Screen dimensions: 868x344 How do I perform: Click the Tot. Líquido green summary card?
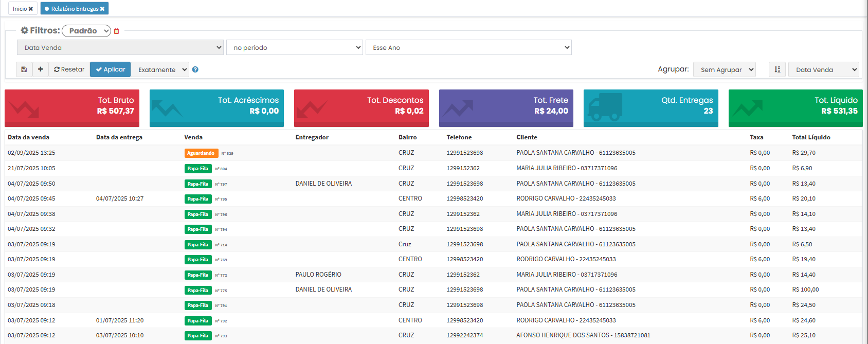click(x=795, y=107)
